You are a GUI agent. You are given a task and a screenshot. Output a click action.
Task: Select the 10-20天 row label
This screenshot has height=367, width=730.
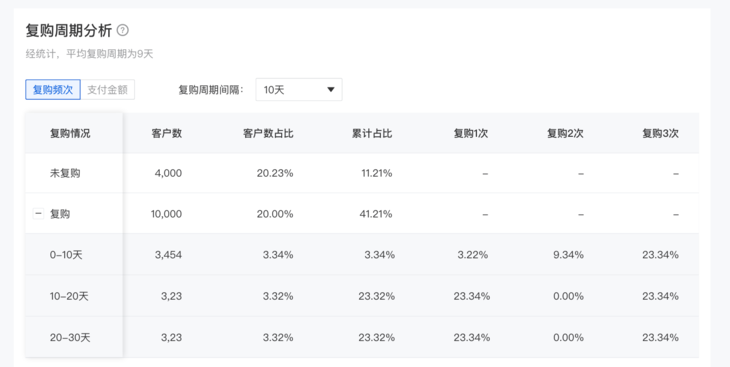pyautogui.click(x=69, y=296)
